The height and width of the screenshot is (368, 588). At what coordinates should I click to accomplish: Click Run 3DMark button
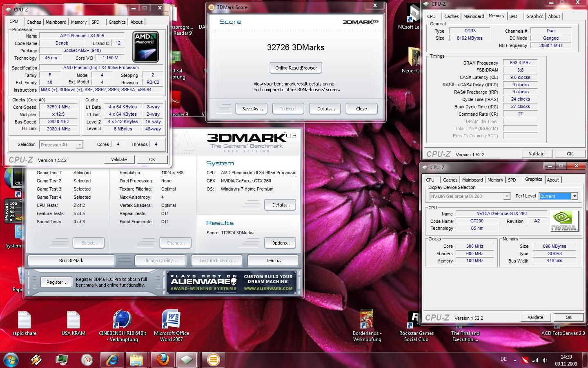coord(71,260)
